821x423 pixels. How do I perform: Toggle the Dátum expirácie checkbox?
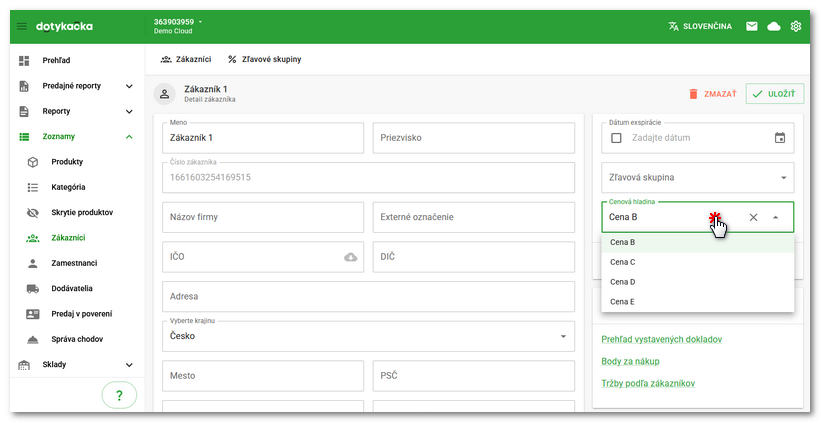pyautogui.click(x=616, y=138)
